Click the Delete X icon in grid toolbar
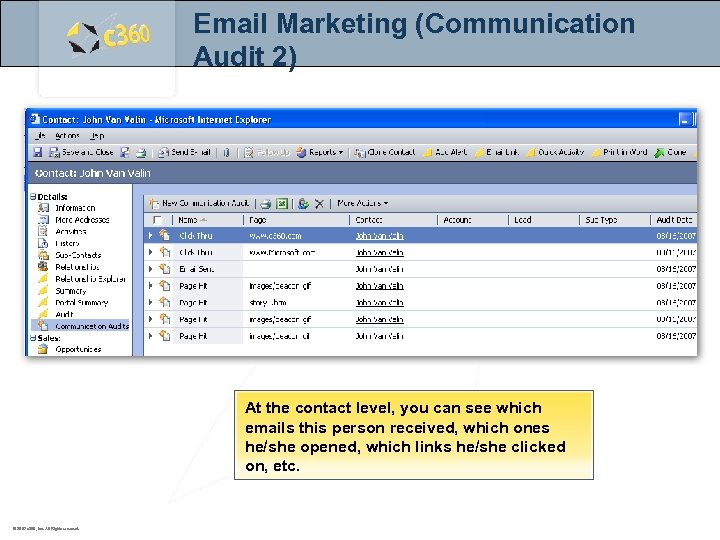This screenshot has width=720, height=540. (320, 203)
